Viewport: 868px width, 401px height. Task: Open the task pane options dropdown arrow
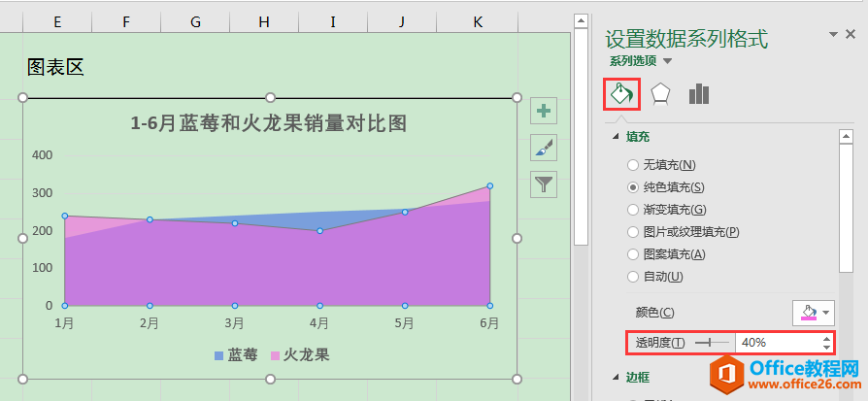(x=833, y=35)
